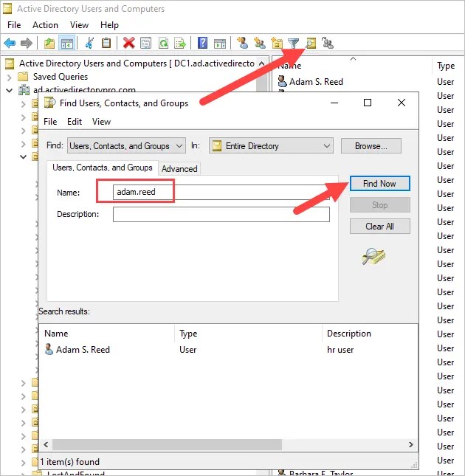
Task: Open Properties via toolbar sheet icon
Action: click(146, 43)
